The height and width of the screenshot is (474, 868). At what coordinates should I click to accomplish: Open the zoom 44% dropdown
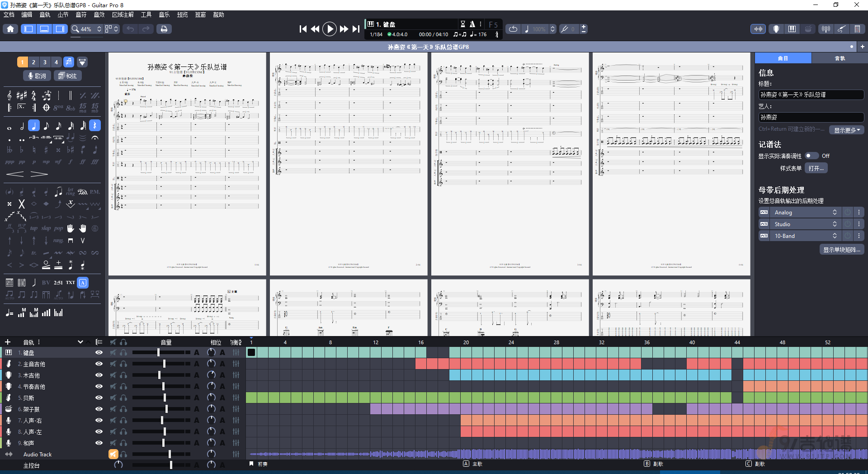tap(86, 29)
